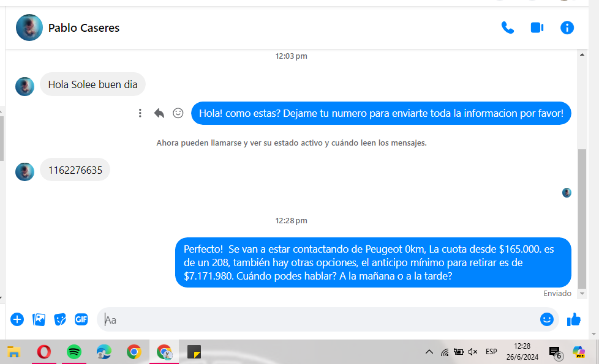Open more actions plus button

tap(17, 319)
